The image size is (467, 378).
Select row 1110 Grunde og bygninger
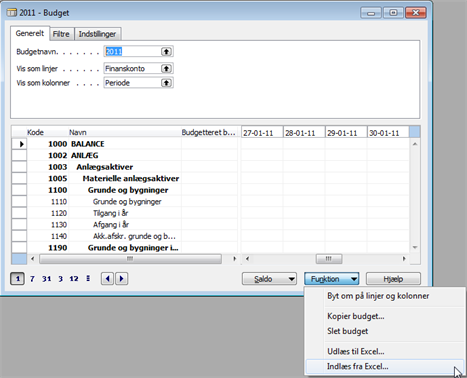(125, 202)
